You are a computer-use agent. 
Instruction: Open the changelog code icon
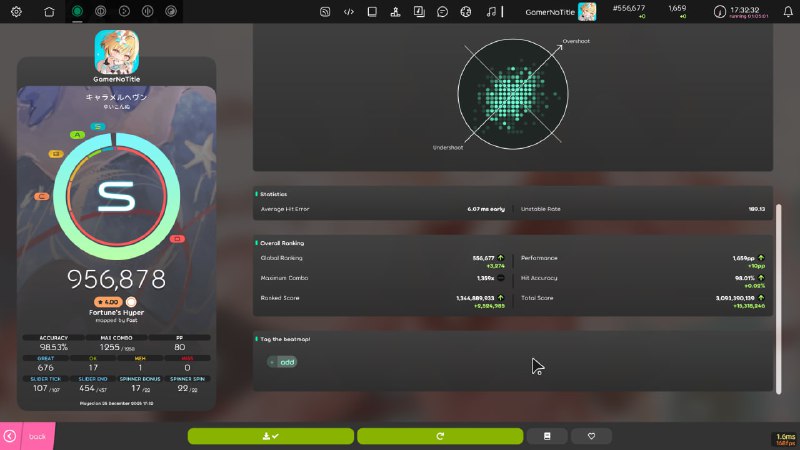(x=348, y=12)
